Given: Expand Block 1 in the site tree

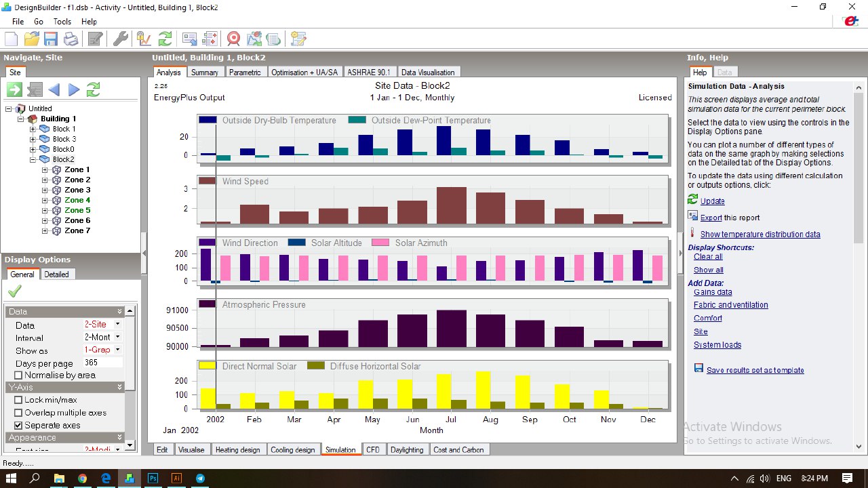Looking at the screenshot, I should click(33, 129).
